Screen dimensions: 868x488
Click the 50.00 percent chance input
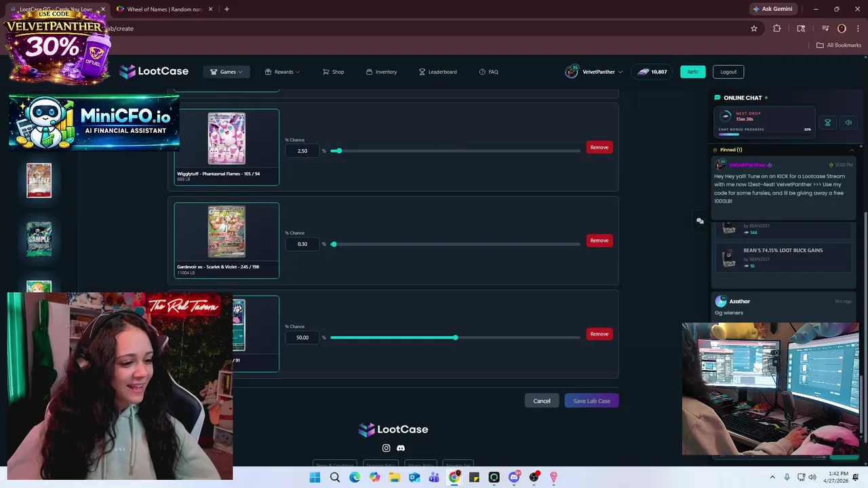coord(302,338)
